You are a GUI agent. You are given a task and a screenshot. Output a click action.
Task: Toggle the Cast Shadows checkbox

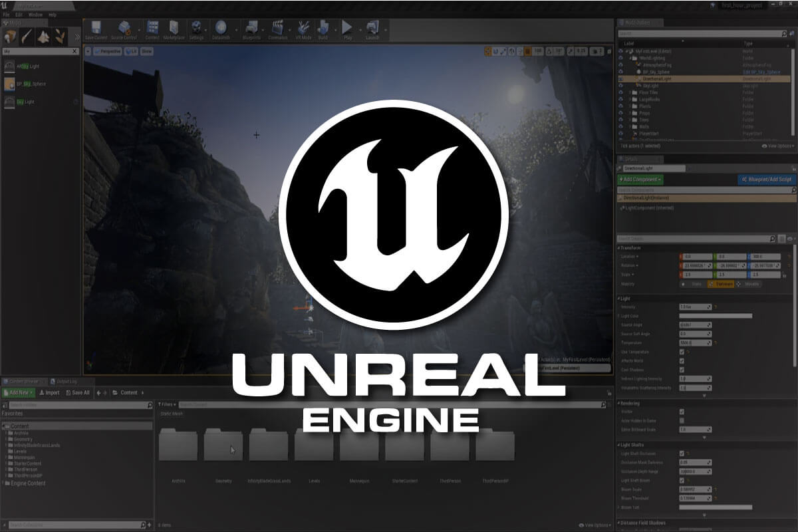pos(682,370)
